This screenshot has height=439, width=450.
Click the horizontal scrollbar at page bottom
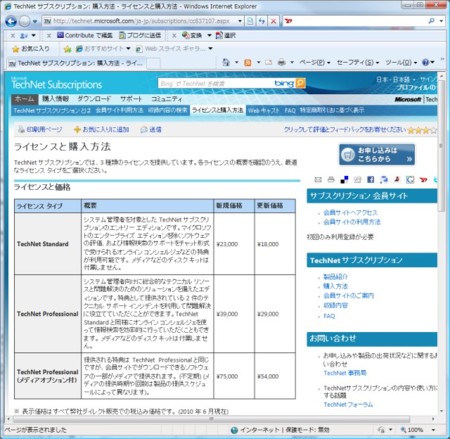point(211,419)
